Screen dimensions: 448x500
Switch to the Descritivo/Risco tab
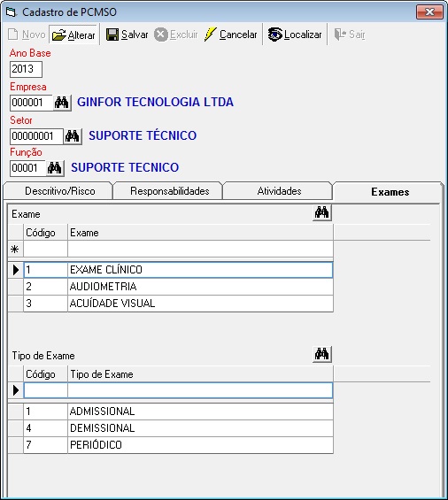coord(59,191)
